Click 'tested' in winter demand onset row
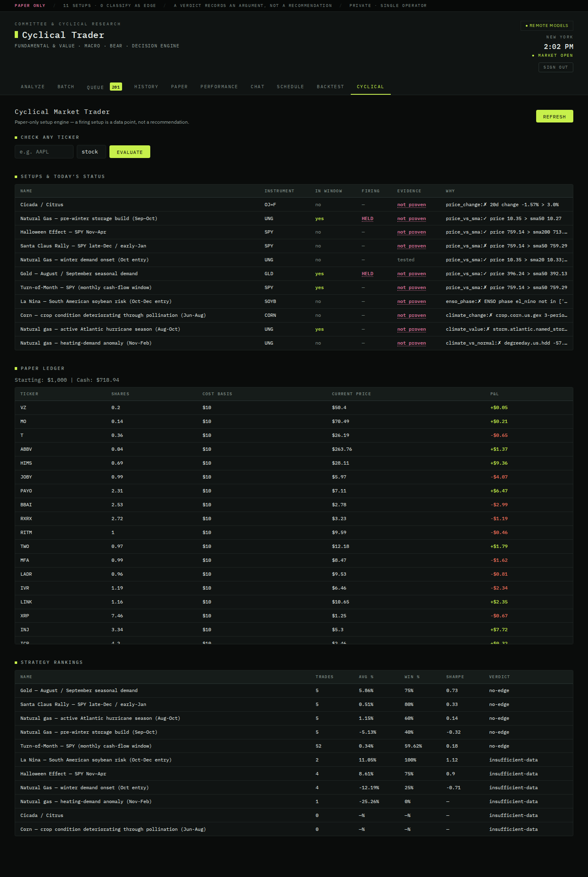Image resolution: width=588 pixels, height=877 pixels. pyautogui.click(x=406, y=260)
